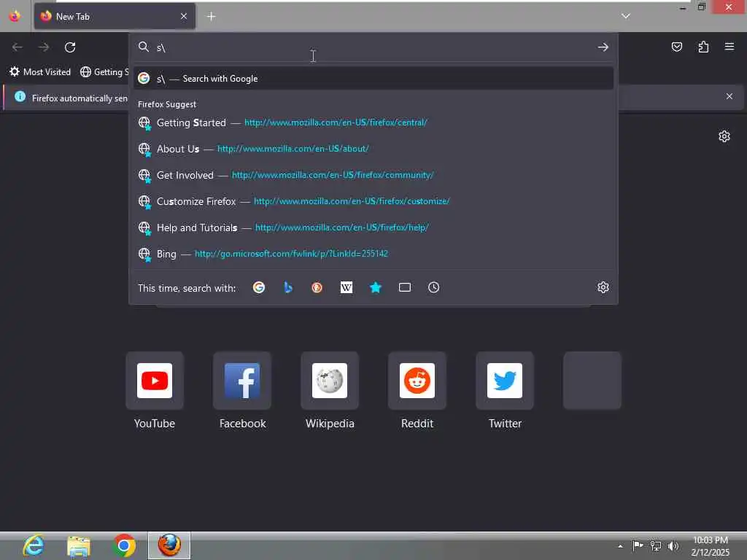
Task: Choose About Us suggestion row
Action: [373, 149]
